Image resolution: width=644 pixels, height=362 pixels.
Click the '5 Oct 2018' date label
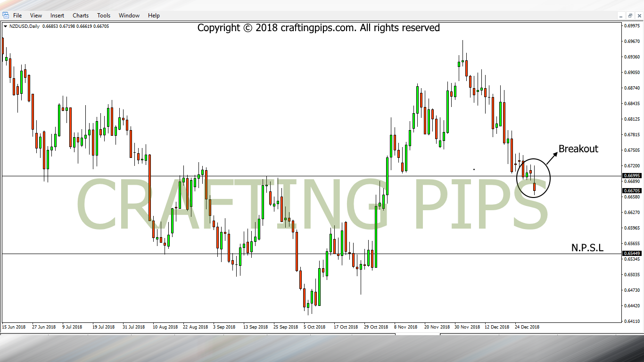pos(314,327)
